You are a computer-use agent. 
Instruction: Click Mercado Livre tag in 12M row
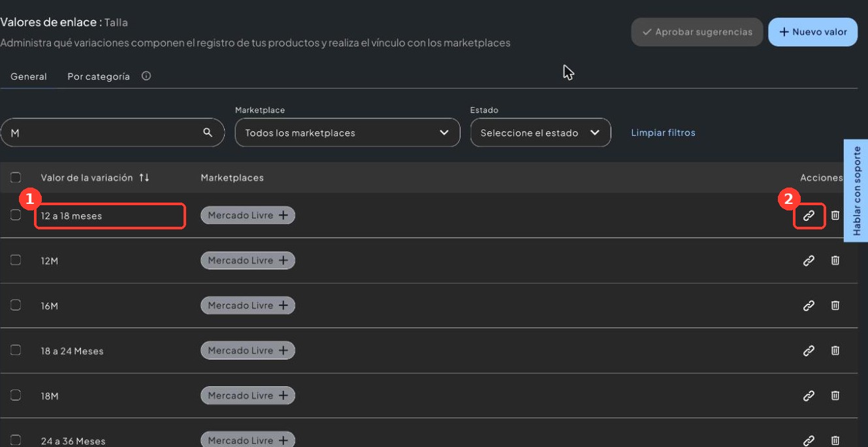pos(248,261)
